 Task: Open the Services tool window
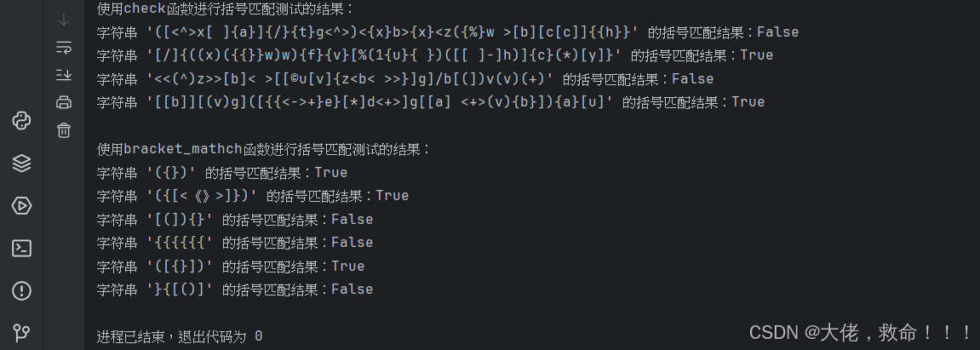pyautogui.click(x=22, y=205)
